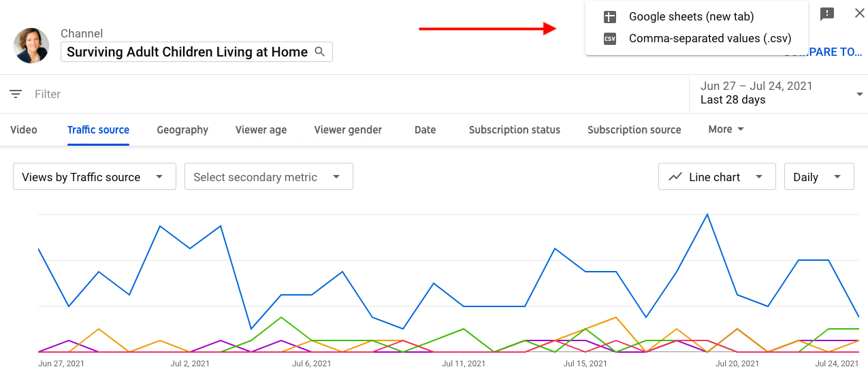The width and height of the screenshot is (868, 382).
Task: Open the Daily granularity dropdown
Action: coord(819,177)
